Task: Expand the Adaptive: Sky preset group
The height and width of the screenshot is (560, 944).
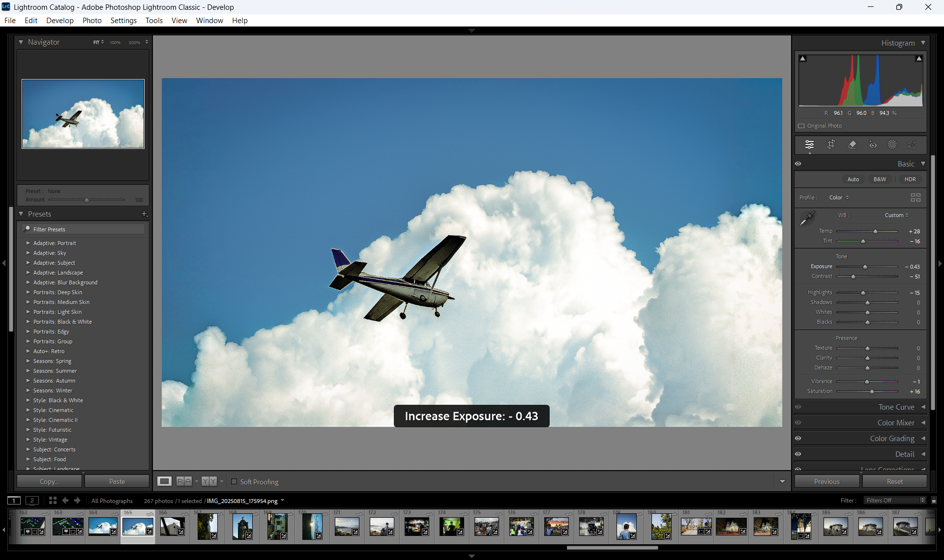Action: click(28, 253)
